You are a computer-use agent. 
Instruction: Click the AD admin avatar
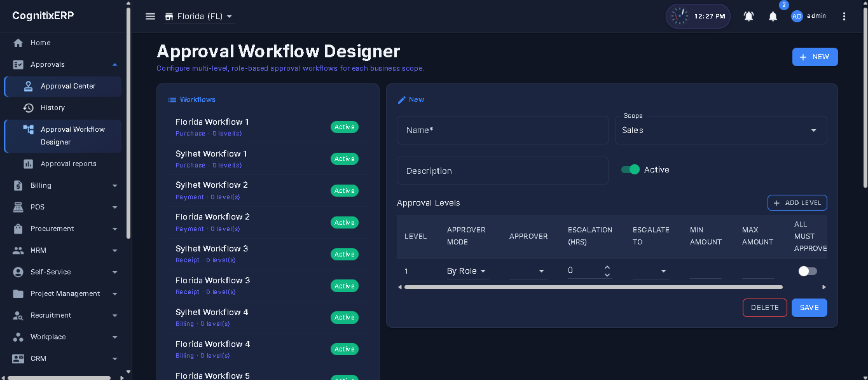coord(797,17)
